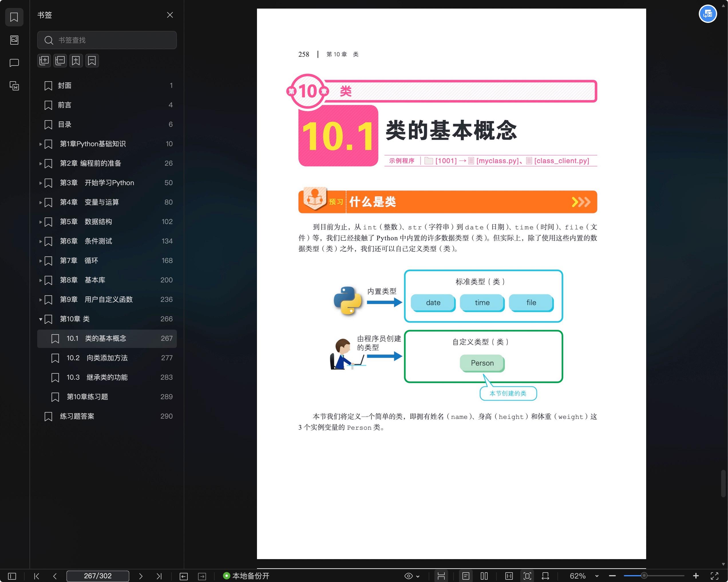Expand 第2章 编程前的准备 bookmark

41,164
